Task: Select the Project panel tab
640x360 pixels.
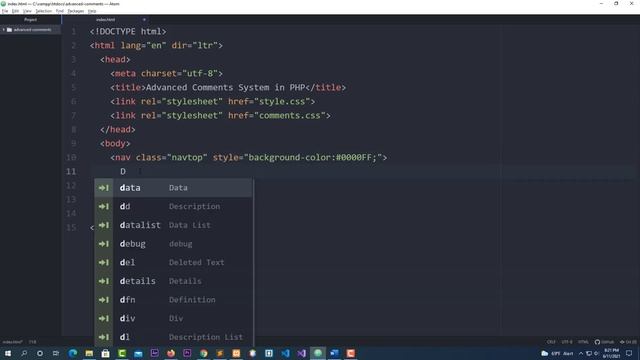Action: click(x=30, y=20)
